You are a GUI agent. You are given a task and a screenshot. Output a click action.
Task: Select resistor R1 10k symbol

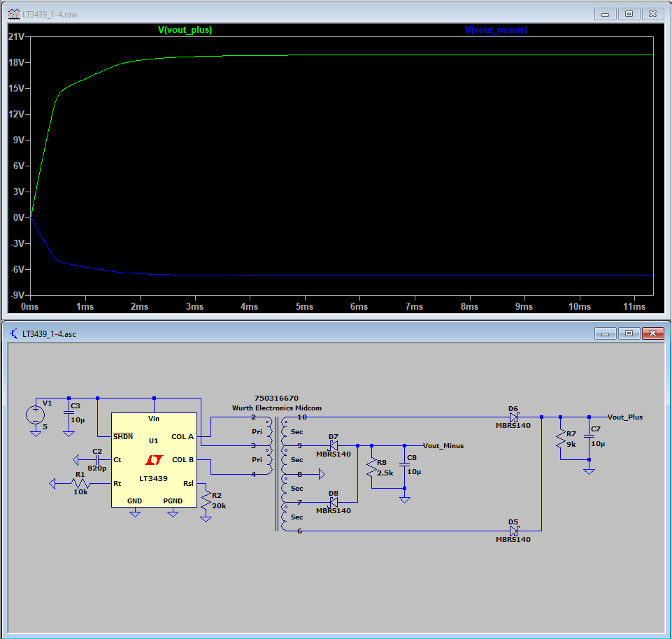[80, 483]
